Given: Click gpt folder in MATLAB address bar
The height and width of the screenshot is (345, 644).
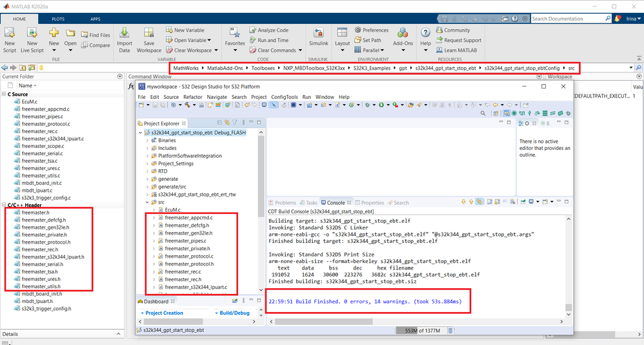Looking at the screenshot, I should coord(403,68).
